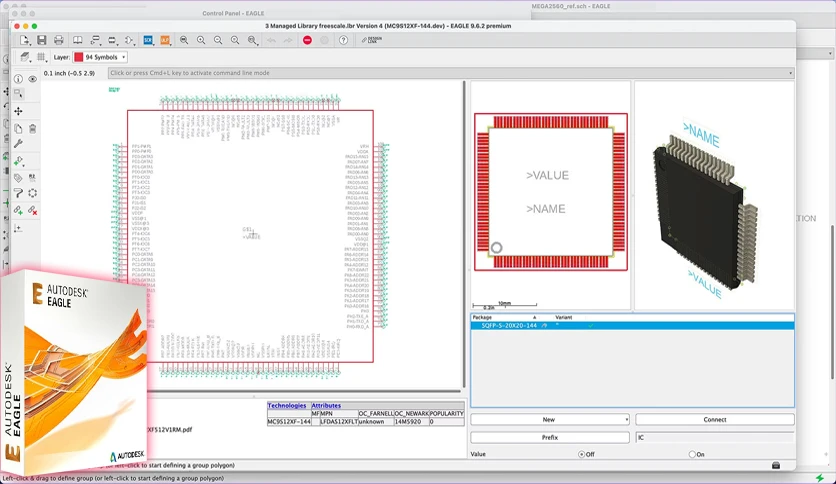Open the Layer settings dropdown icon
836x484 pixels.
click(x=25, y=57)
